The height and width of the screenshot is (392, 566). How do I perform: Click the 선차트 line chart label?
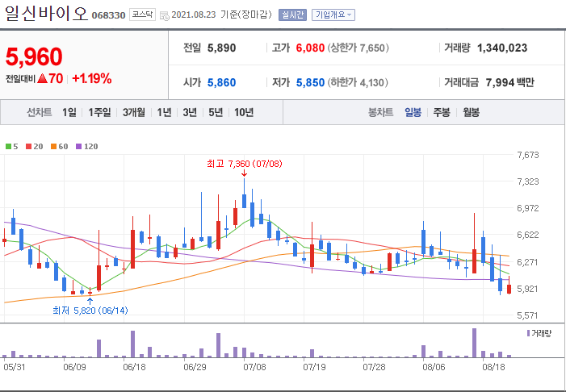coord(40,112)
